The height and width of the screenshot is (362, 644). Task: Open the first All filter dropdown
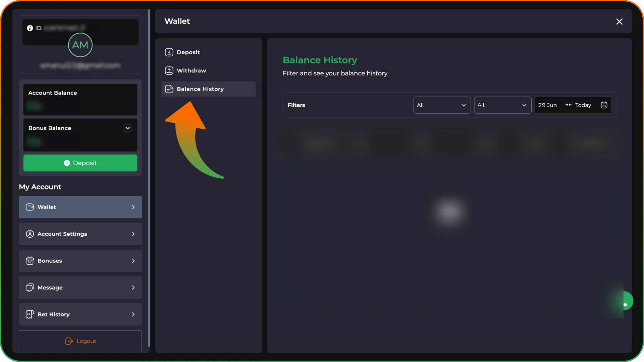click(x=442, y=105)
